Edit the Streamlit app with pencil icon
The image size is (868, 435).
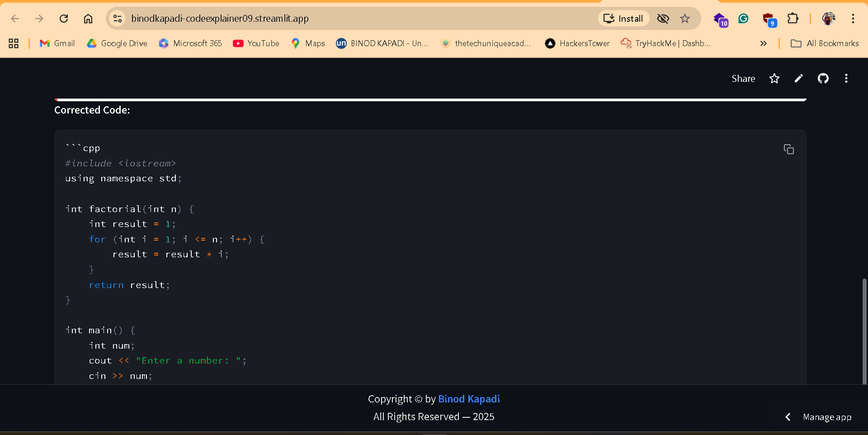coord(798,78)
